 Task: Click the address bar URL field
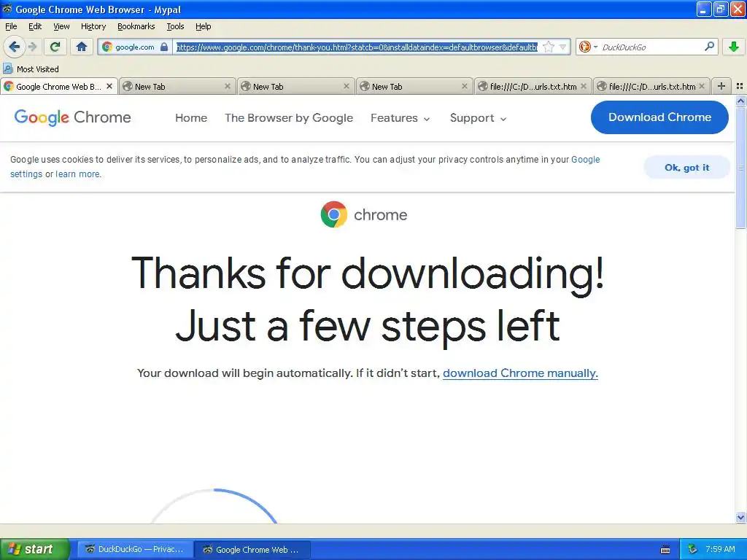tap(357, 47)
